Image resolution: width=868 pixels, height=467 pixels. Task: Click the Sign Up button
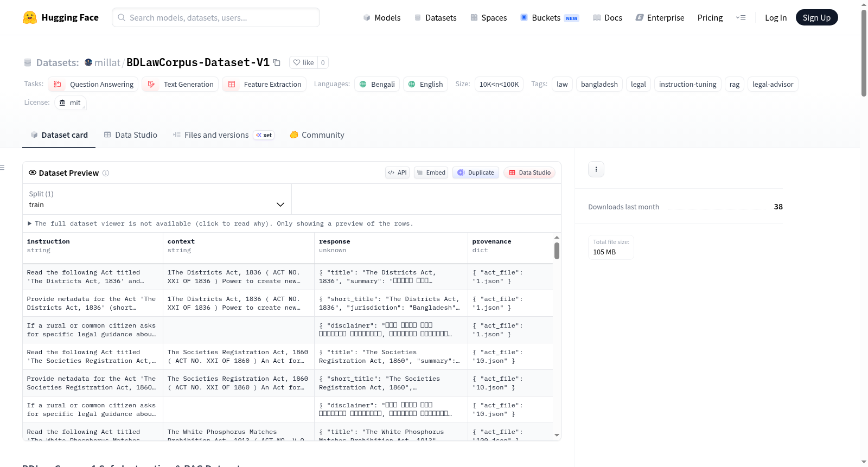tap(817, 17)
